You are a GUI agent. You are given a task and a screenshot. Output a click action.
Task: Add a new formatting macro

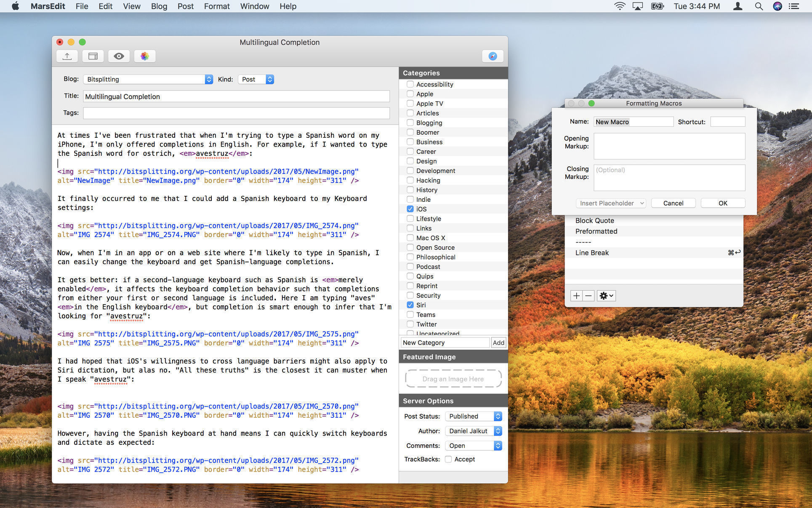pos(576,295)
